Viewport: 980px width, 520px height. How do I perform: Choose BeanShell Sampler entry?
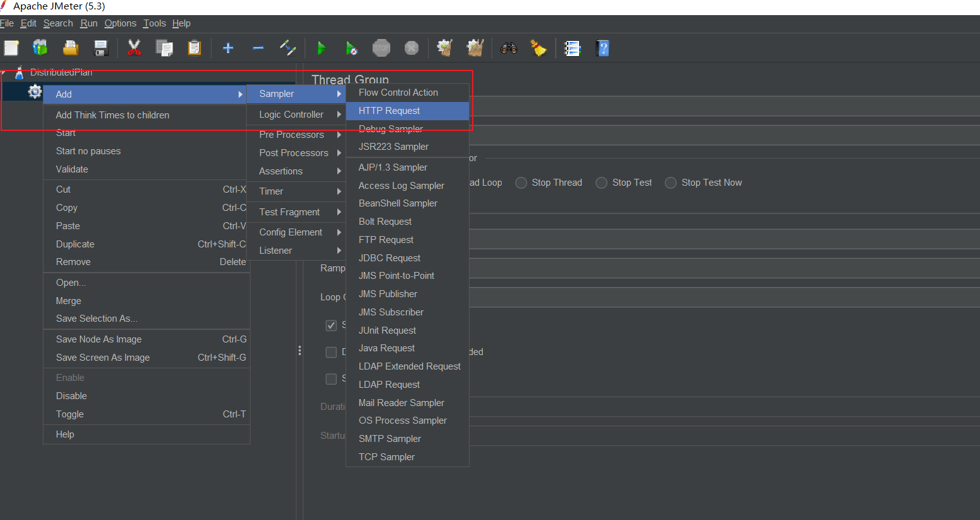[x=407, y=203]
